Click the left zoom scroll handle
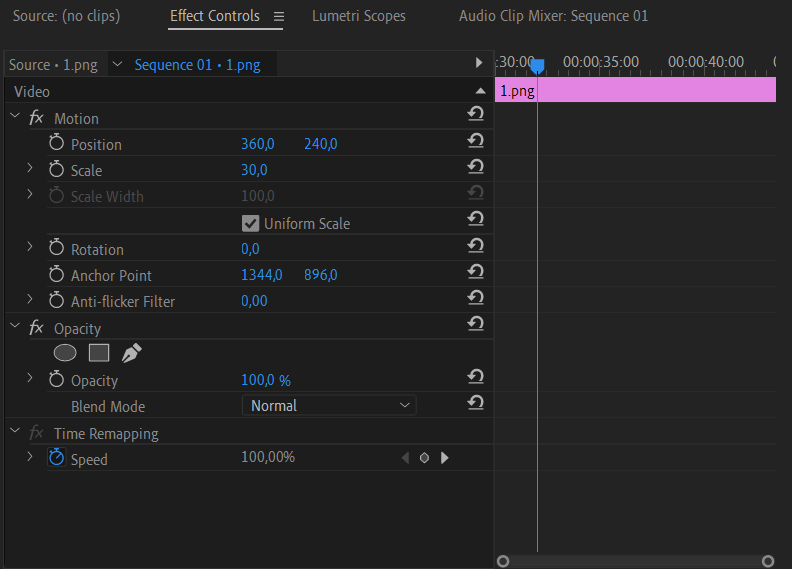 tap(503, 561)
